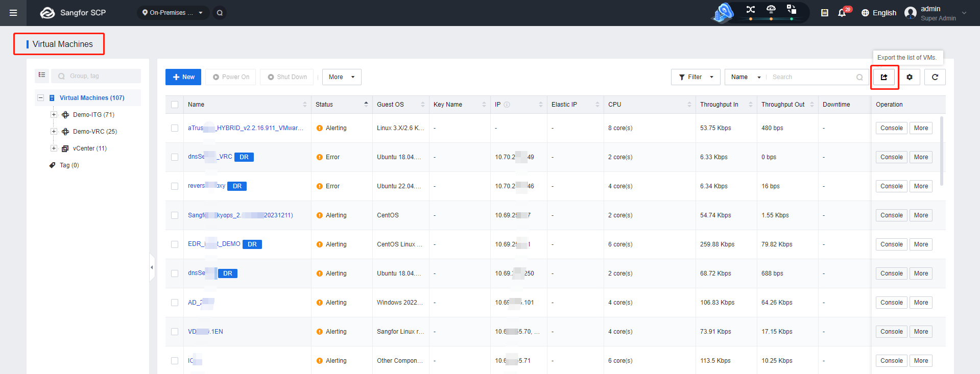Check the Windows 2022 row's neighbor dnsSe 250 checkbox
This screenshot has width=980, height=374.
click(x=175, y=273)
